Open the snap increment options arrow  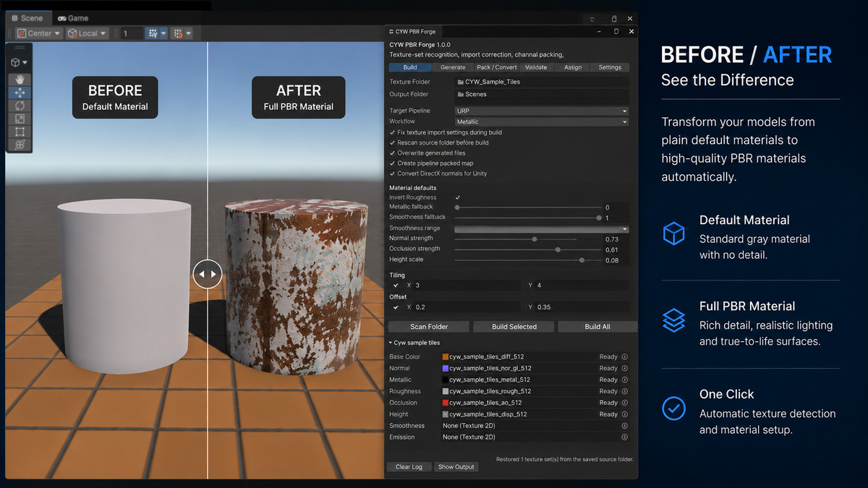(x=189, y=33)
